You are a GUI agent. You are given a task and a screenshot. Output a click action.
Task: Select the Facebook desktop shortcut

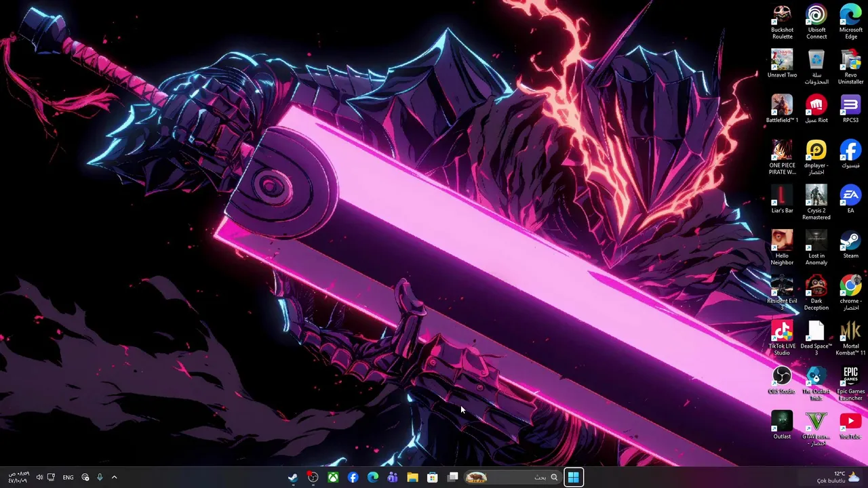(850, 155)
